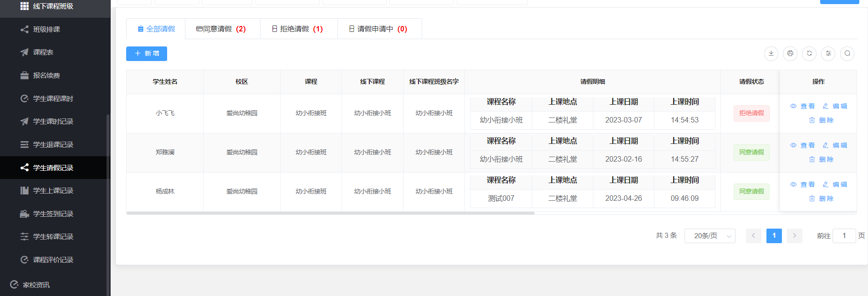
Task: Click the 共 3 条 total count
Action: point(666,236)
